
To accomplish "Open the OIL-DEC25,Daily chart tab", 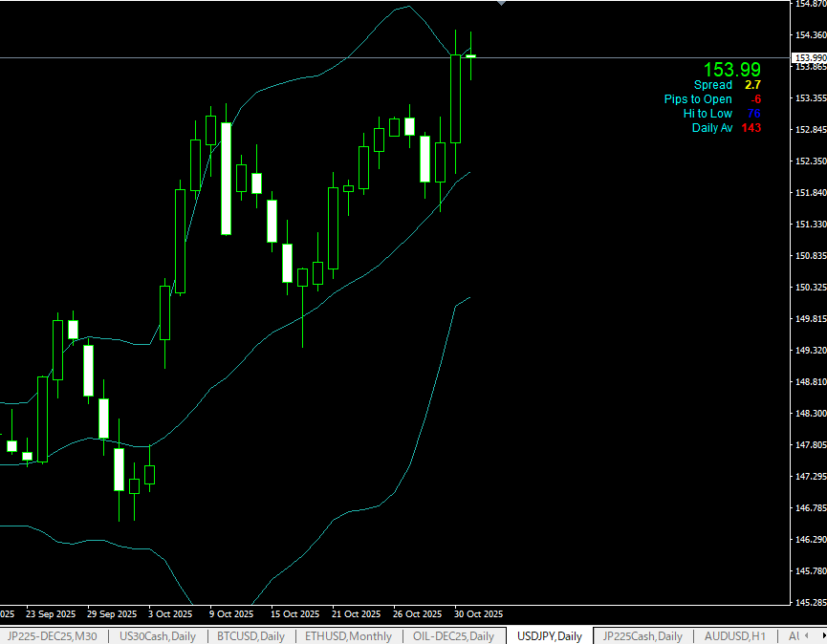I will click(x=453, y=636).
